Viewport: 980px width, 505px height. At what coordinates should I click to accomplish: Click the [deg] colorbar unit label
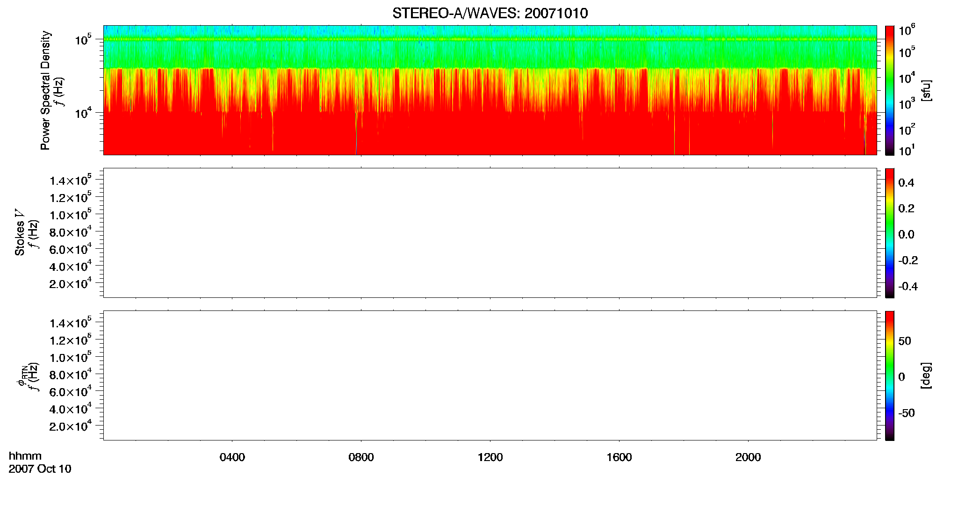[x=926, y=375]
